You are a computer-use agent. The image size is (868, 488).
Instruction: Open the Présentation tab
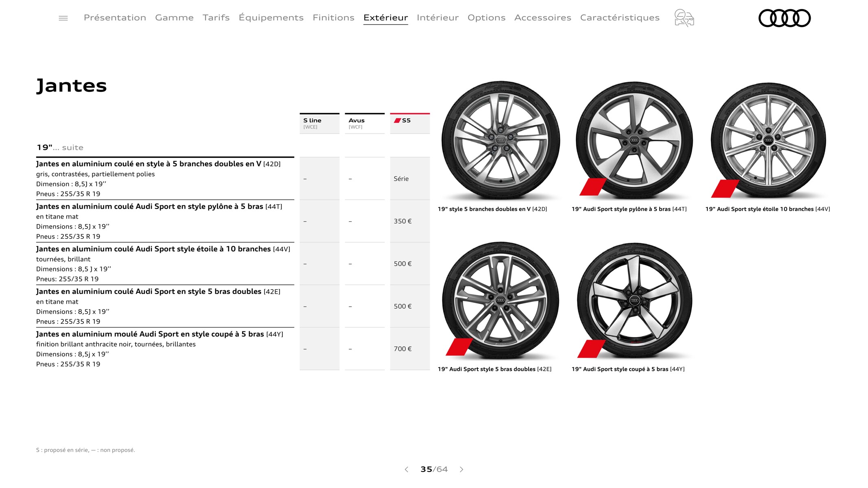point(115,17)
